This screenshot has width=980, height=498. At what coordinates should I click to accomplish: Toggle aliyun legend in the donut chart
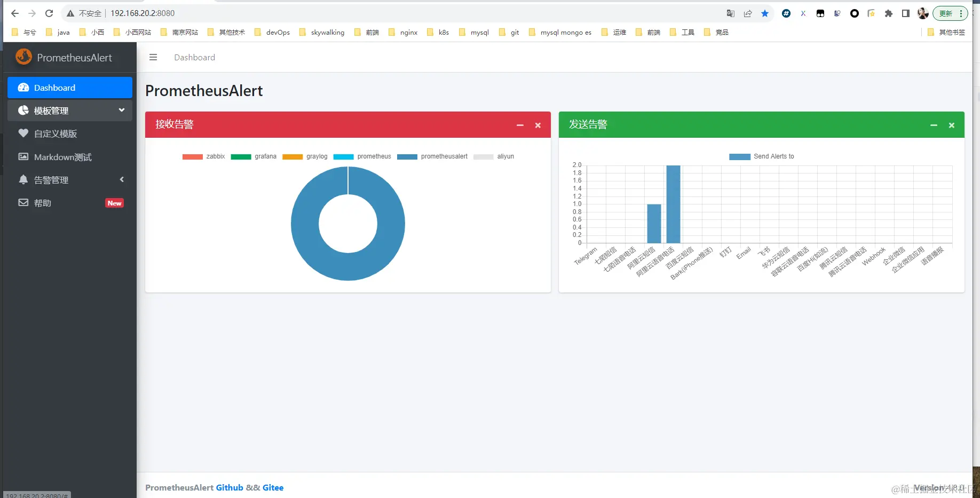pos(494,156)
